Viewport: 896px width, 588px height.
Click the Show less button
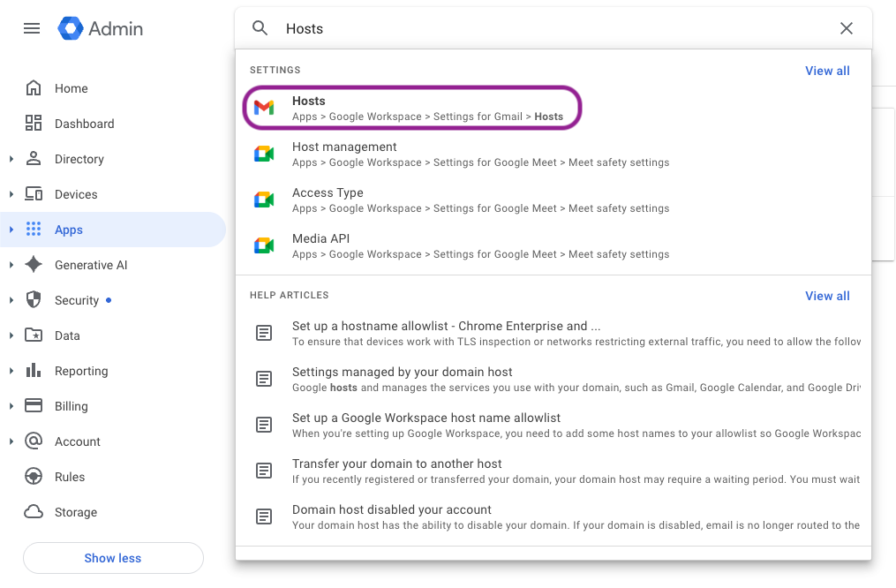pyautogui.click(x=113, y=558)
